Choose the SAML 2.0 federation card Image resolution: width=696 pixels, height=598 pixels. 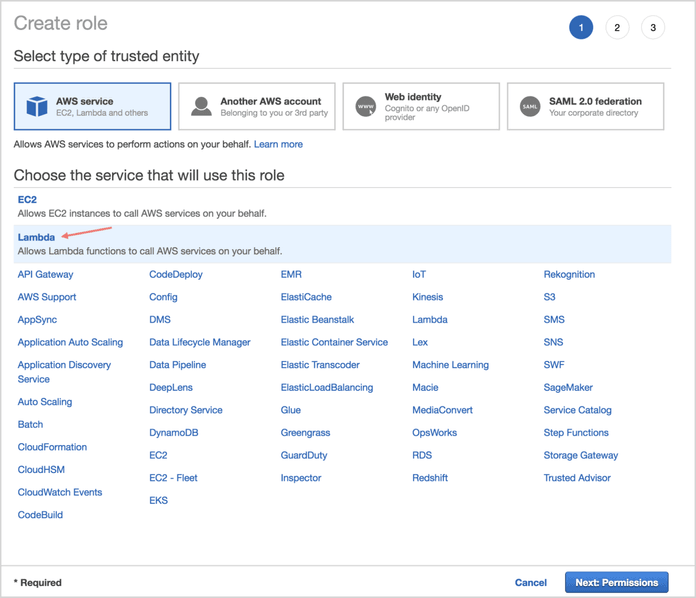pyautogui.click(x=585, y=106)
